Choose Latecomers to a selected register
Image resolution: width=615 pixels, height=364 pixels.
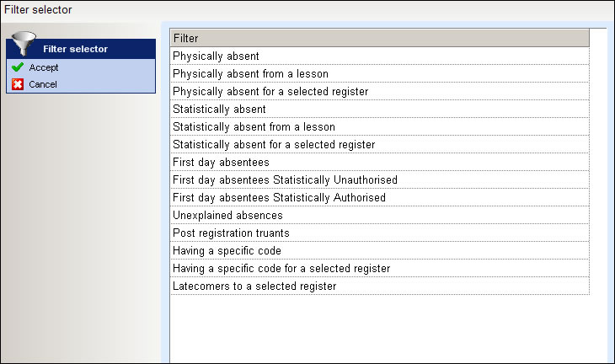[x=380, y=286]
